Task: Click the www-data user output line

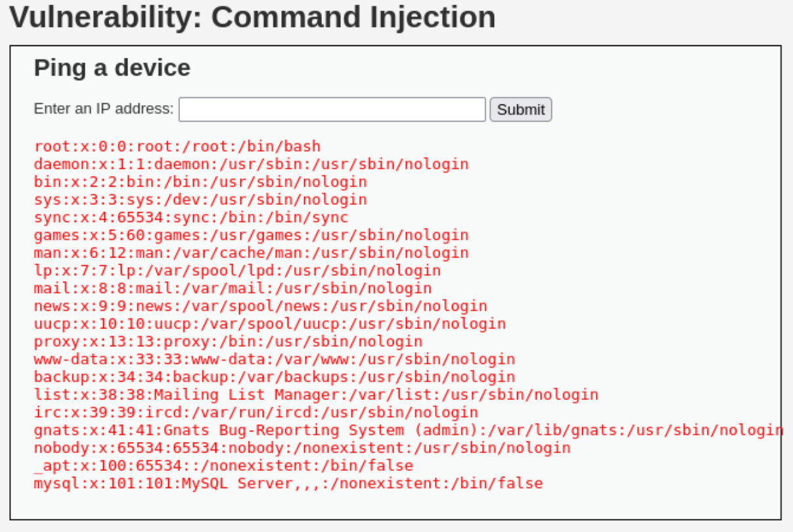Action: [x=275, y=359]
